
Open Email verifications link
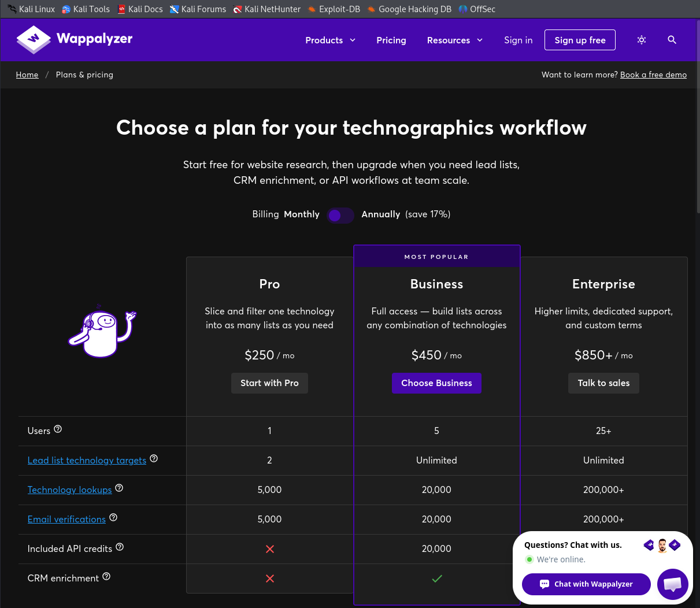66,519
